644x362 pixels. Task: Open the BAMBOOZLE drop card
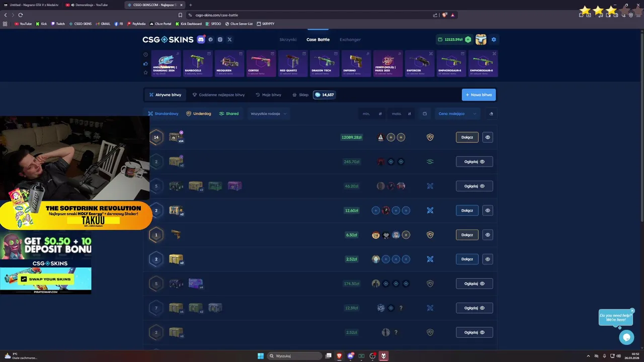198,63
